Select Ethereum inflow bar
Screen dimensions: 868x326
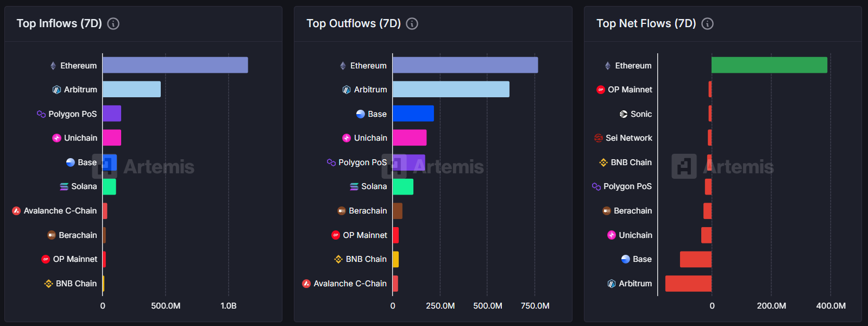(x=175, y=65)
